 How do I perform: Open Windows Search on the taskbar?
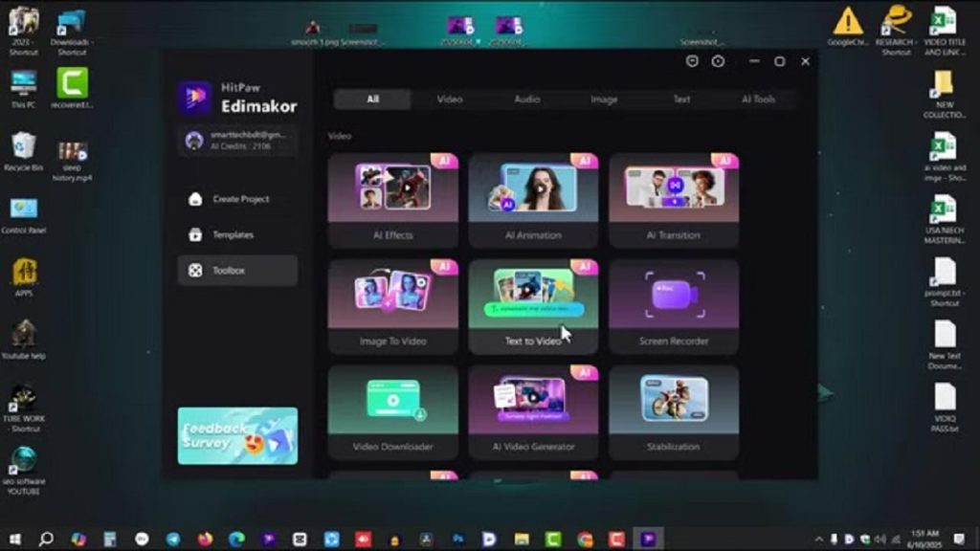[x=46, y=540]
